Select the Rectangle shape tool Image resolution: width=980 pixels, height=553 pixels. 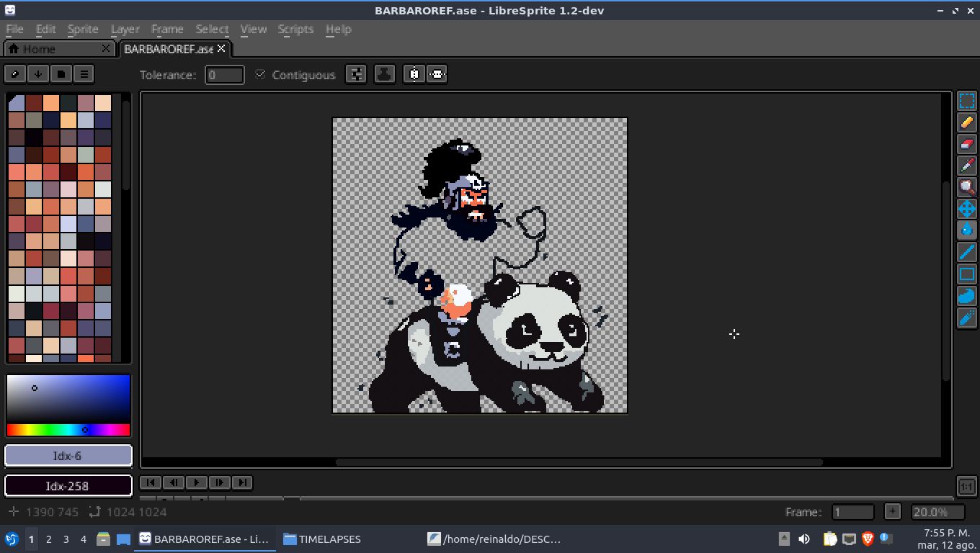(x=966, y=274)
